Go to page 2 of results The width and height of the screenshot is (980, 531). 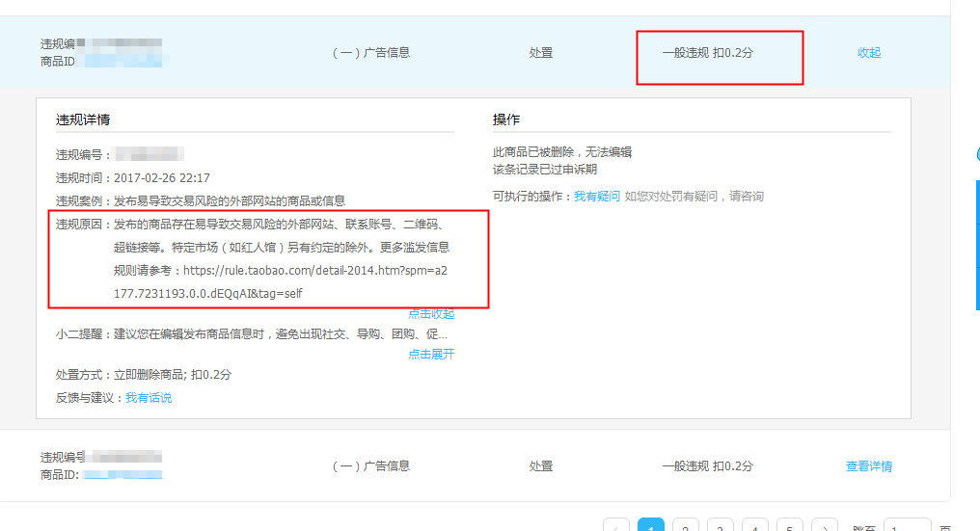pos(686,526)
